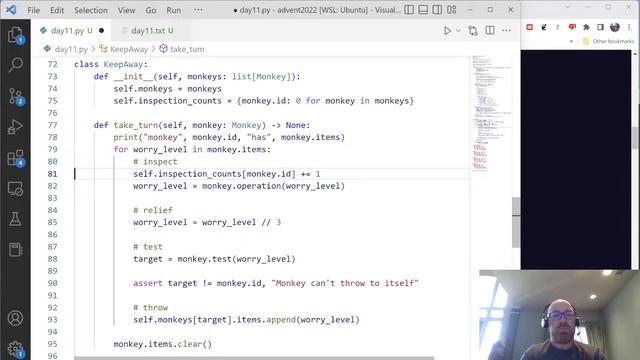Switch to the day11.txt tab
The image size is (640, 360).
152,31
